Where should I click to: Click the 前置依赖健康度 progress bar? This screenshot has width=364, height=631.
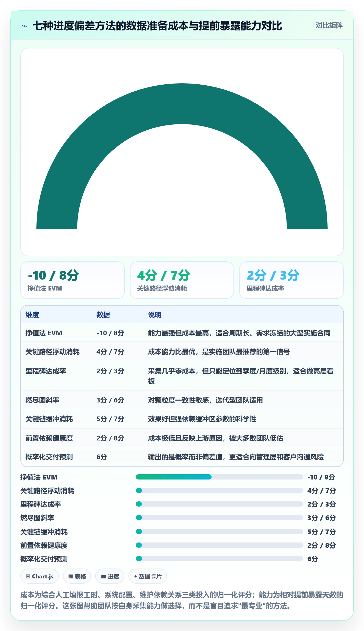tap(219, 545)
